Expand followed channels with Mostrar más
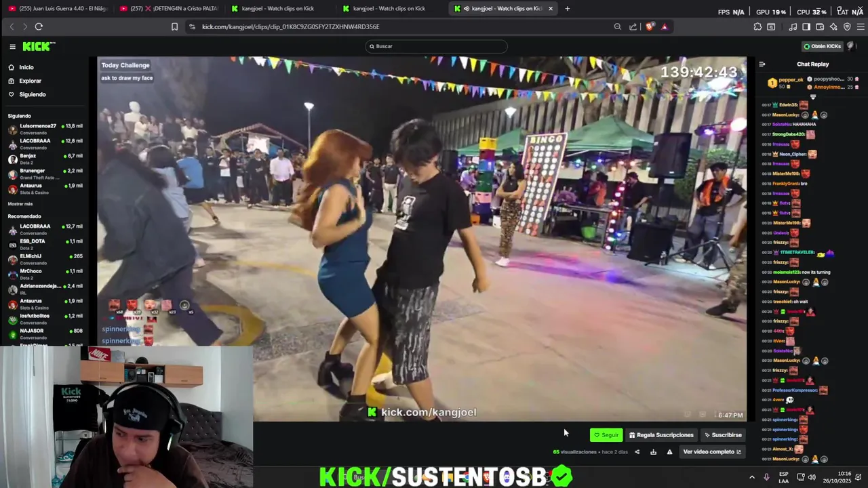This screenshot has width=868, height=488. pos(20,204)
